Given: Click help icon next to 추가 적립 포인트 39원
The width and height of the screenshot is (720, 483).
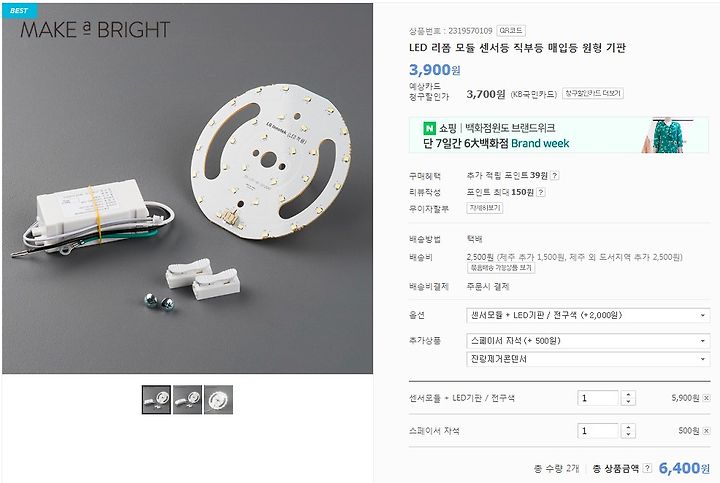Looking at the screenshot, I should click(x=555, y=175).
